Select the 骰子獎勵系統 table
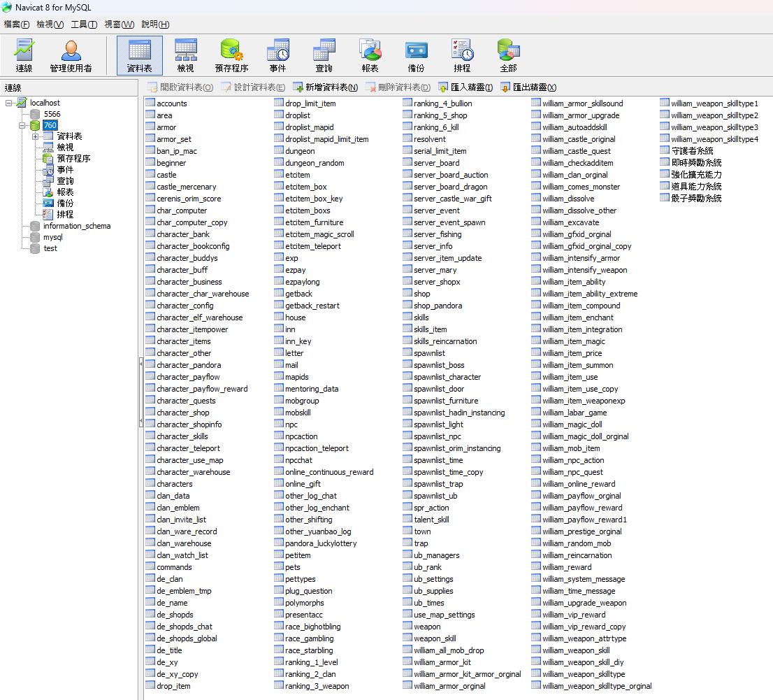 click(696, 199)
